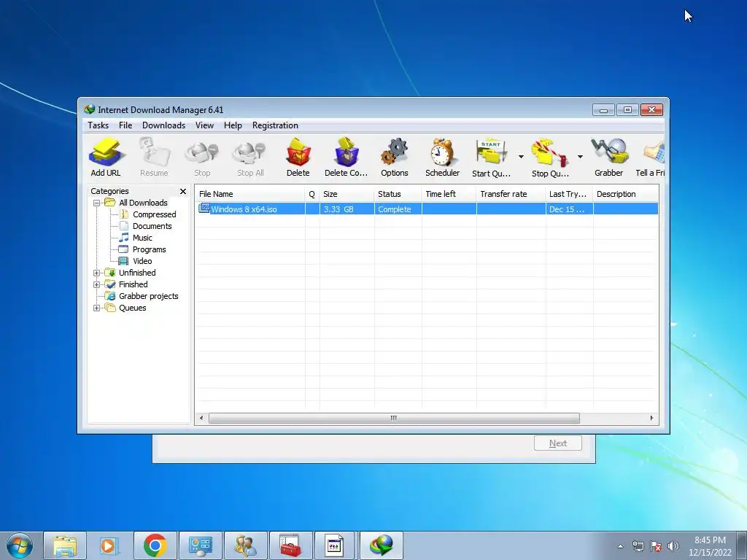
Task: Select the Unfinished category
Action: click(137, 273)
